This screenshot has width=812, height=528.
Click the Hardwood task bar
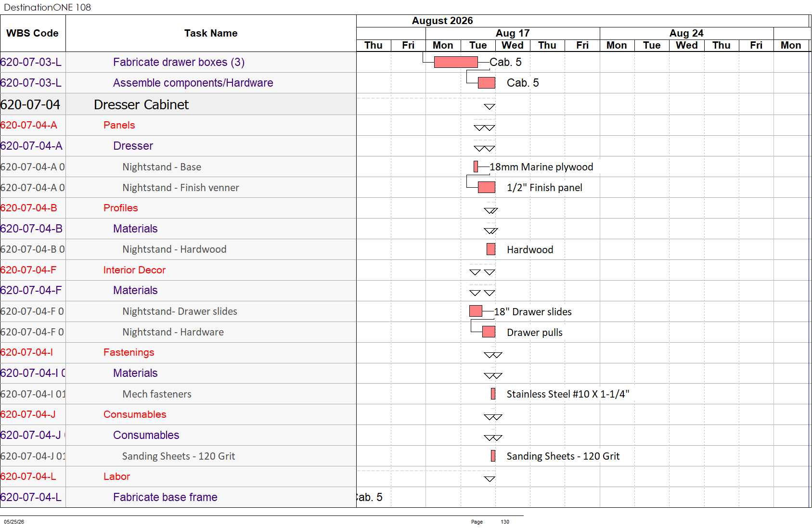click(491, 249)
